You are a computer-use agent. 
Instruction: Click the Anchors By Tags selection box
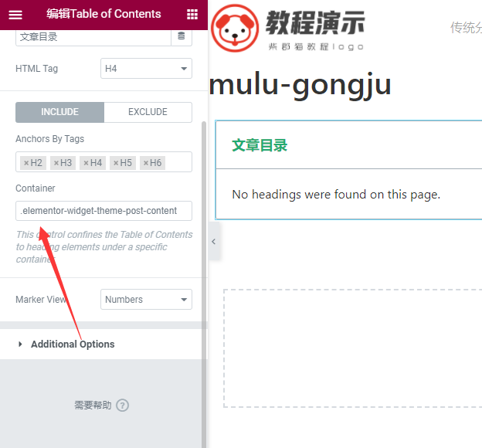tap(104, 161)
